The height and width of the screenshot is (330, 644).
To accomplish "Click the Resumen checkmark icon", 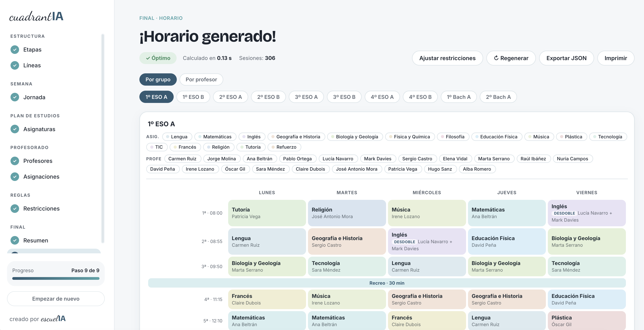I will [x=15, y=240].
